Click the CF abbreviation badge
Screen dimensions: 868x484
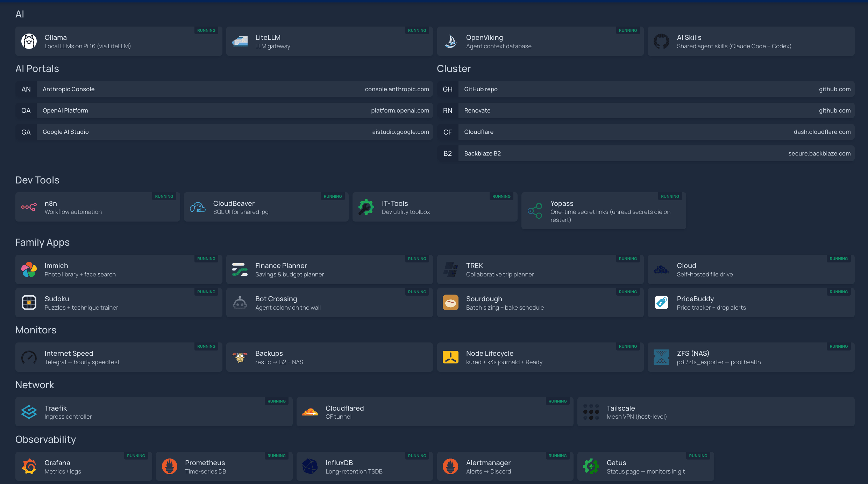point(448,132)
